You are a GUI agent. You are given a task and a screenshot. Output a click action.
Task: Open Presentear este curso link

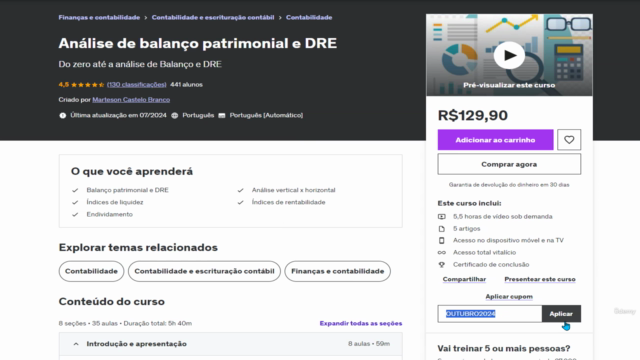540,279
